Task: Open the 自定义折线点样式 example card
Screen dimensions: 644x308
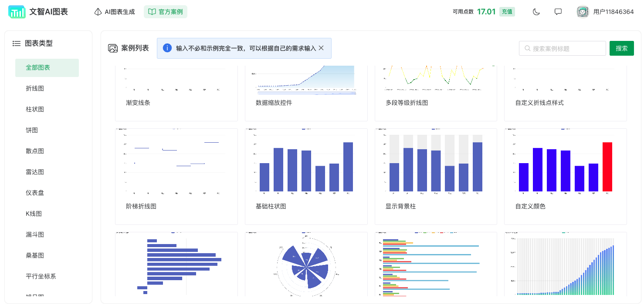Action: click(x=566, y=93)
